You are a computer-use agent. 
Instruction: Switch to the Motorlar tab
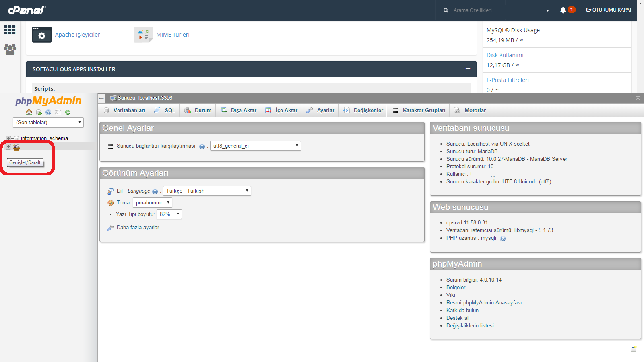pyautogui.click(x=470, y=110)
